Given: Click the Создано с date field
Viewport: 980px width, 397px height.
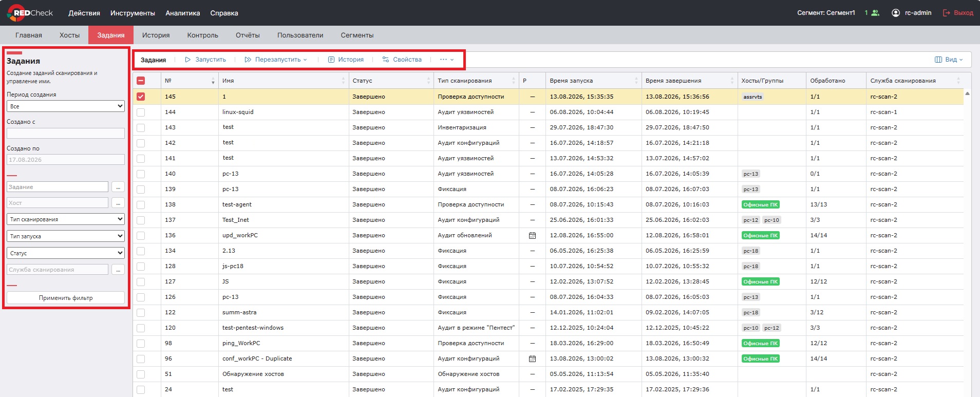Looking at the screenshot, I should pyautogui.click(x=66, y=133).
